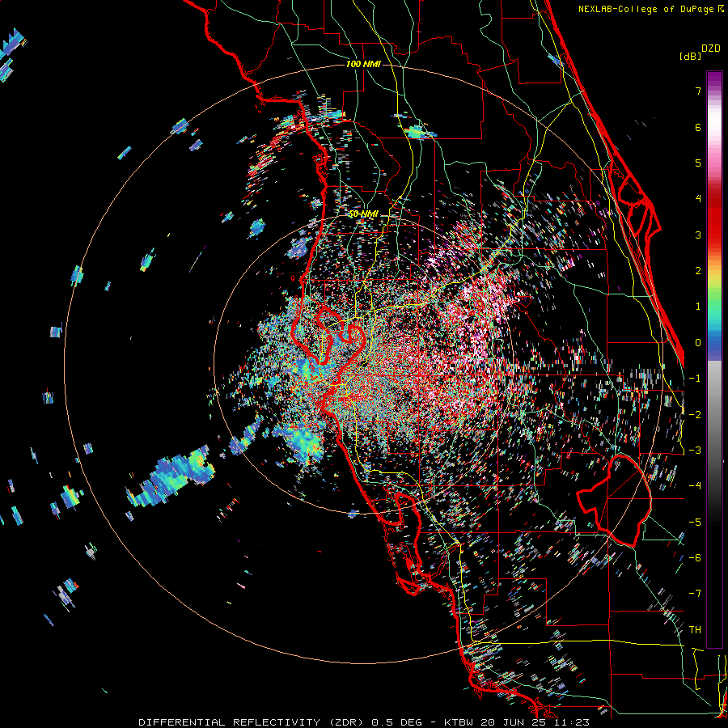Click the 100 NMI range ring label
Viewport: 728px width, 728px height.
click(x=363, y=64)
